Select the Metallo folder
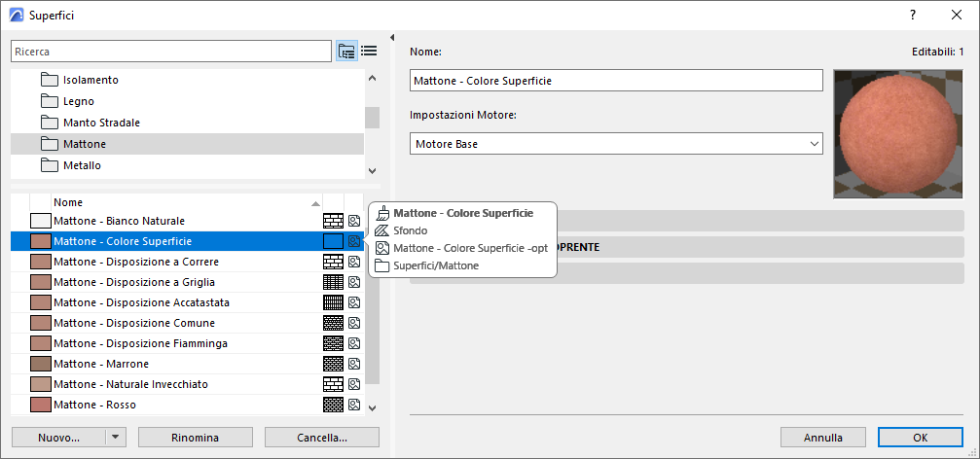Screen dimensions: 980x459 pos(82,165)
